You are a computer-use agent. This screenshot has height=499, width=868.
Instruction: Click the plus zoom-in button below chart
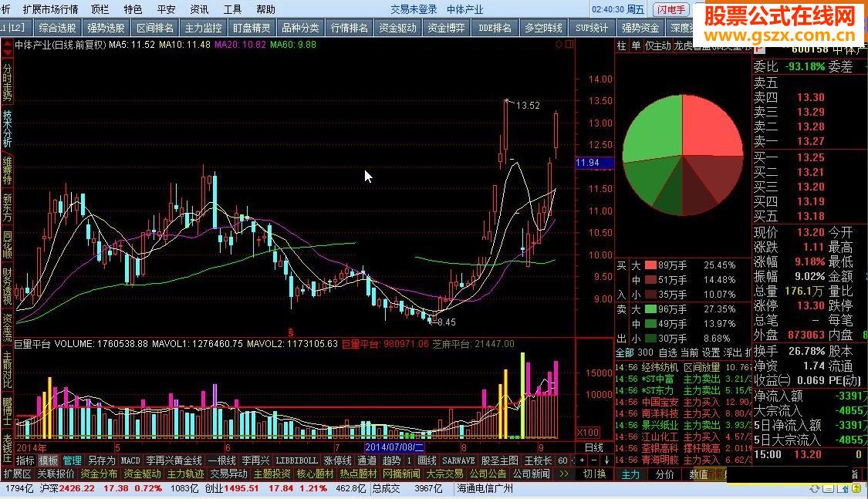[x=583, y=460]
